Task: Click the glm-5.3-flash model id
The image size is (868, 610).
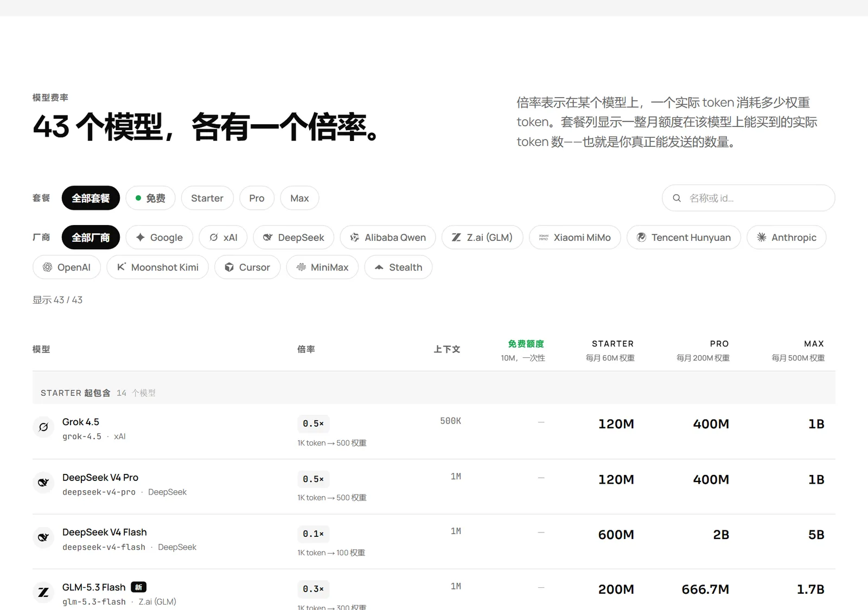Action: (x=94, y=602)
